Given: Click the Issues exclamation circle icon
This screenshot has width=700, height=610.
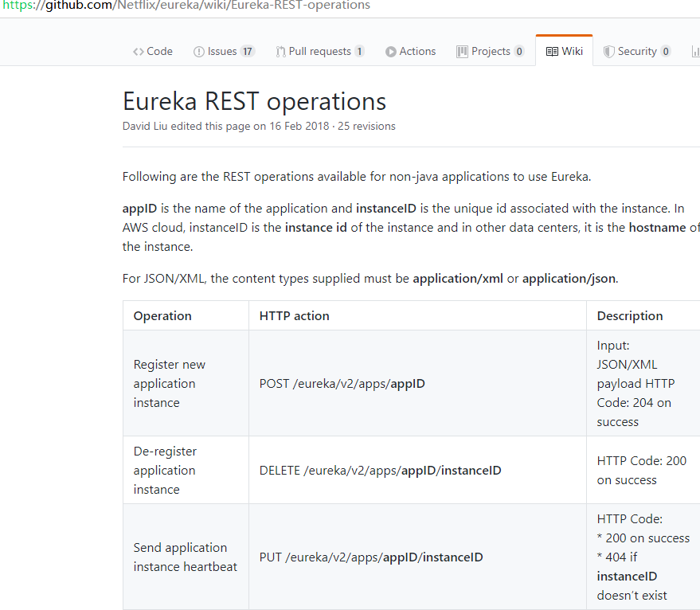Looking at the screenshot, I should coord(198,52).
